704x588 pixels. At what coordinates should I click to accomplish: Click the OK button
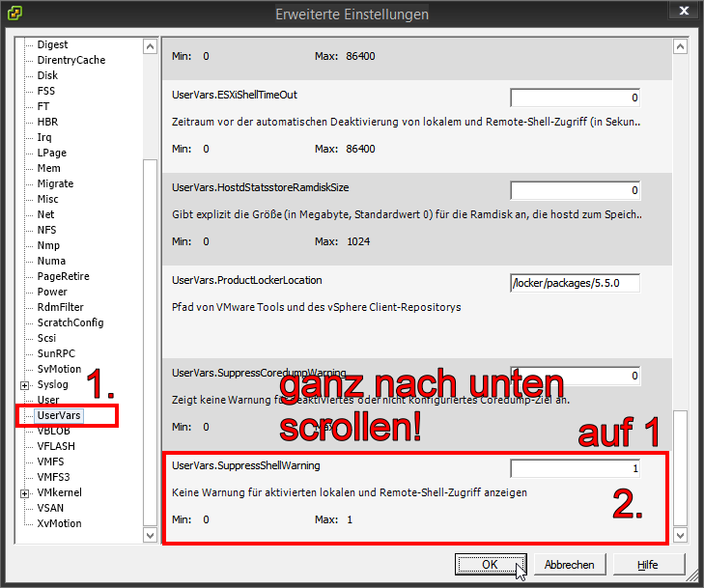tap(490, 564)
